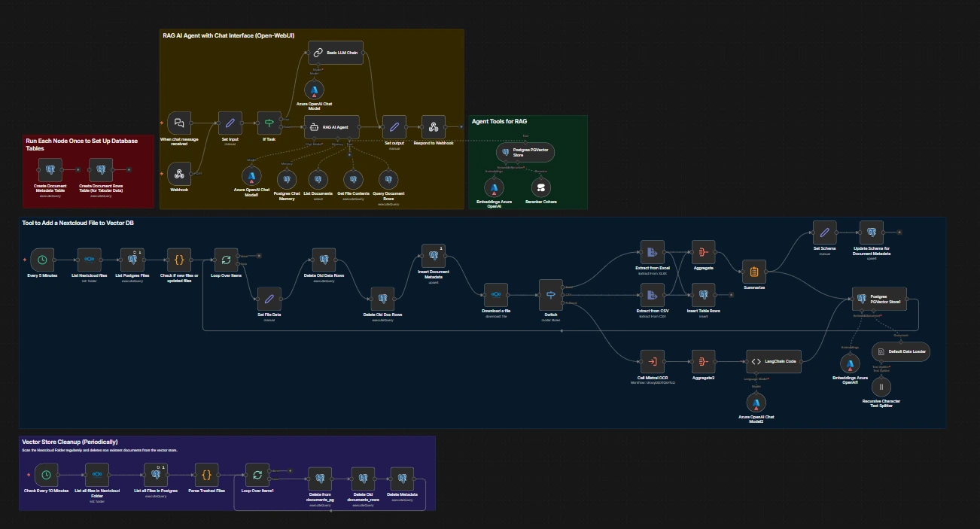Image resolution: width=980 pixels, height=529 pixels.
Task: Select the Extract from CSV node
Action: [x=652, y=294]
